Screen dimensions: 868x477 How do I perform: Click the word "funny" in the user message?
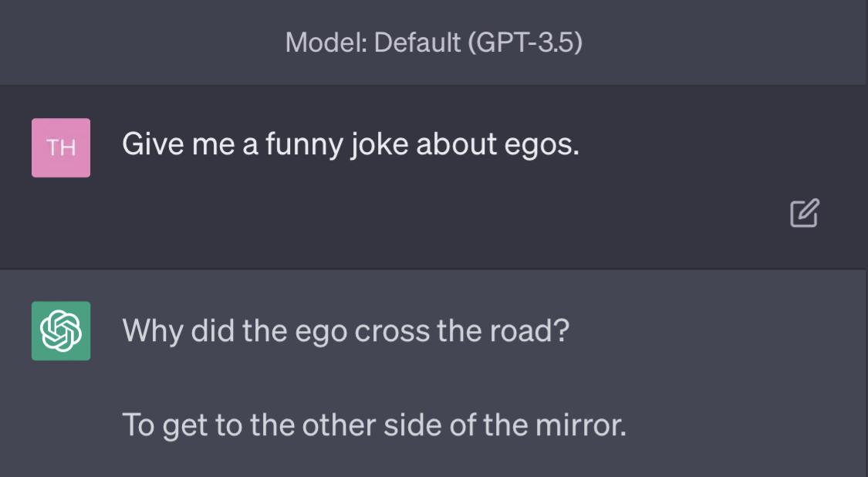[304, 145]
